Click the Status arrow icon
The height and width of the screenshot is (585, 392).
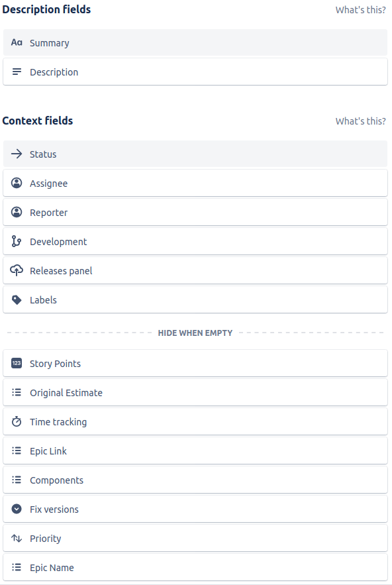pos(17,154)
